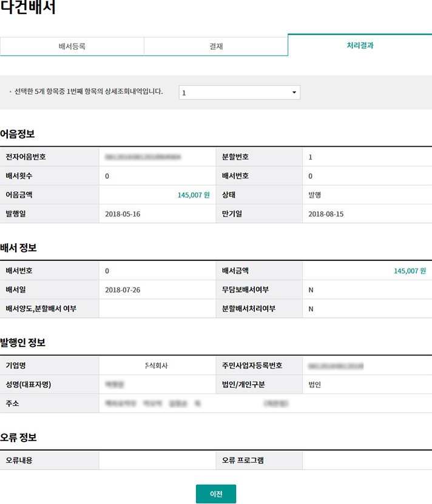This screenshot has width=432, height=504.
Task: Click the blurred 주민사업자등록번호 value
Action: tap(335, 366)
